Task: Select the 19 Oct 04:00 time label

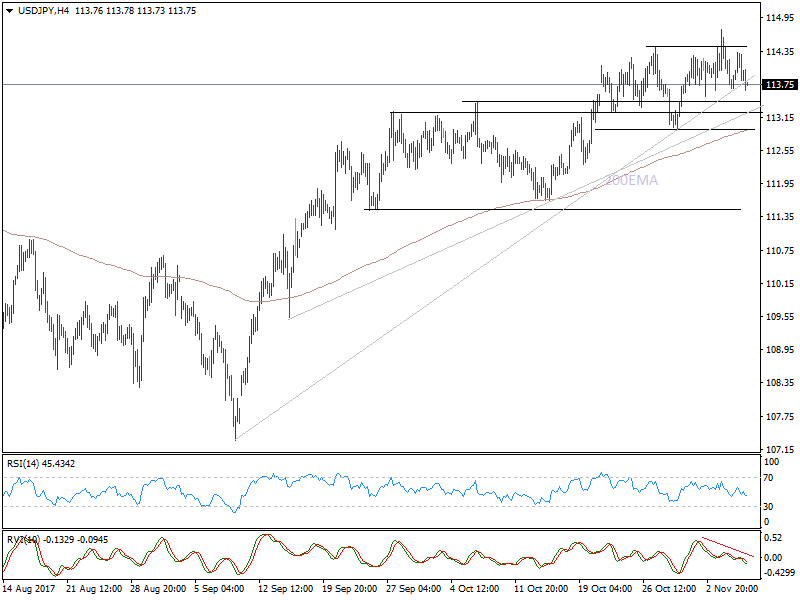Action: point(605,589)
